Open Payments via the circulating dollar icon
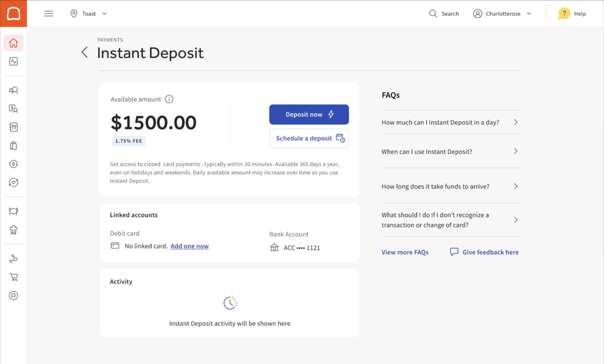The width and height of the screenshot is (604, 364). point(13,164)
